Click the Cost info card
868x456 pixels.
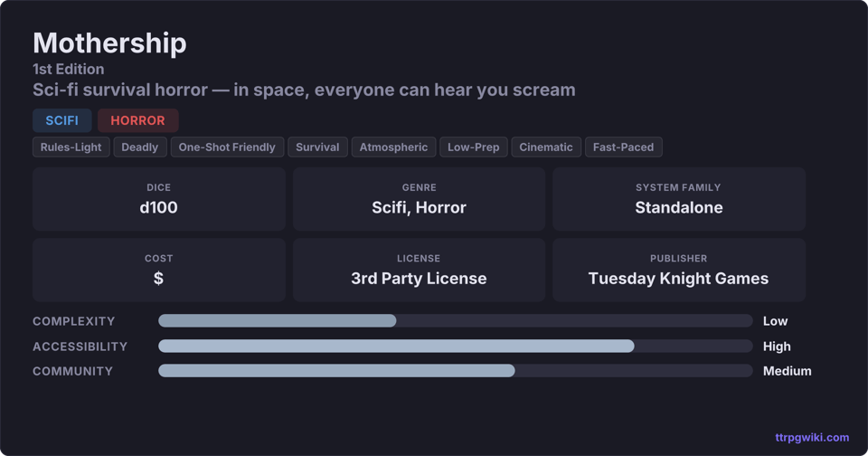pos(159,270)
